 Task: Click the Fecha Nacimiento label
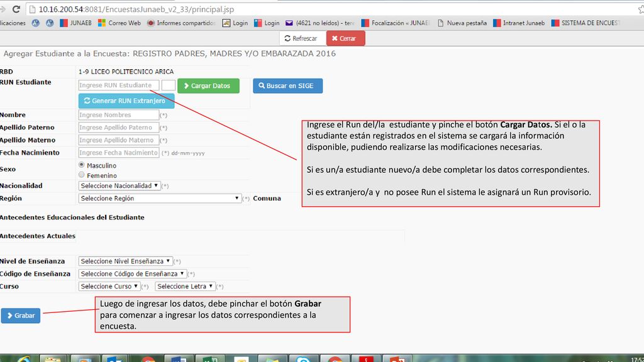pos(30,153)
